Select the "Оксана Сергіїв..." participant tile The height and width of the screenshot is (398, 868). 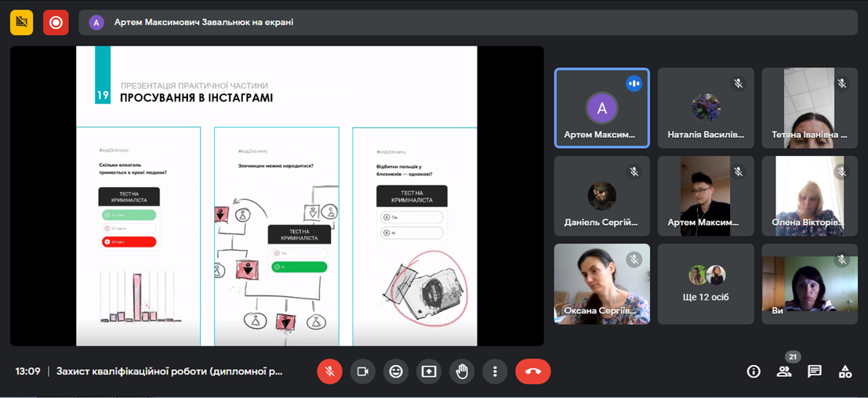pyautogui.click(x=601, y=284)
